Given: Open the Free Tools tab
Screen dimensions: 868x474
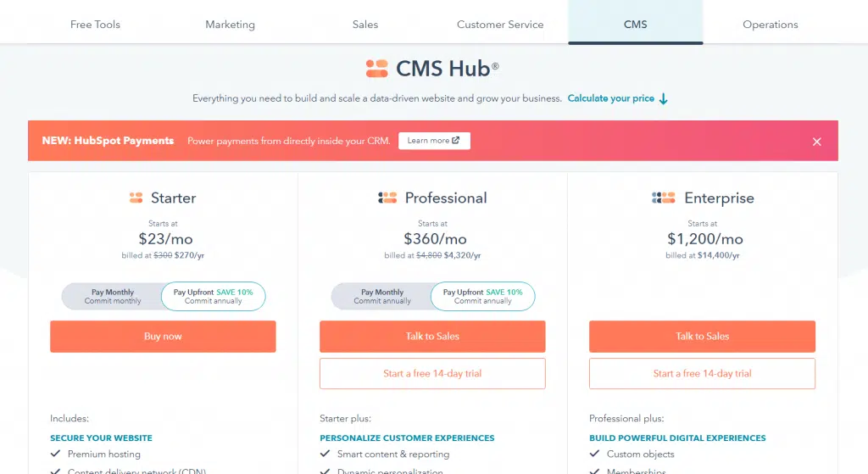Looking at the screenshot, I should (x=95, y=25).
